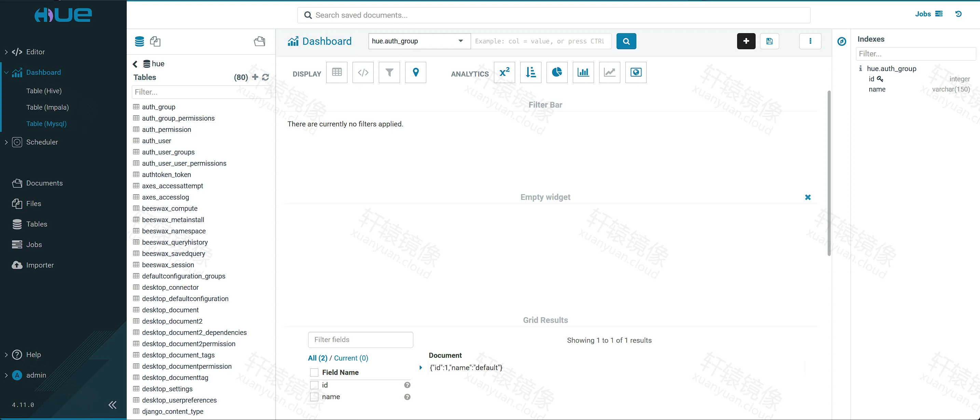Add a new table with the plus icon
Viewport: 980px width, 420px height.
tap(255, 77)
